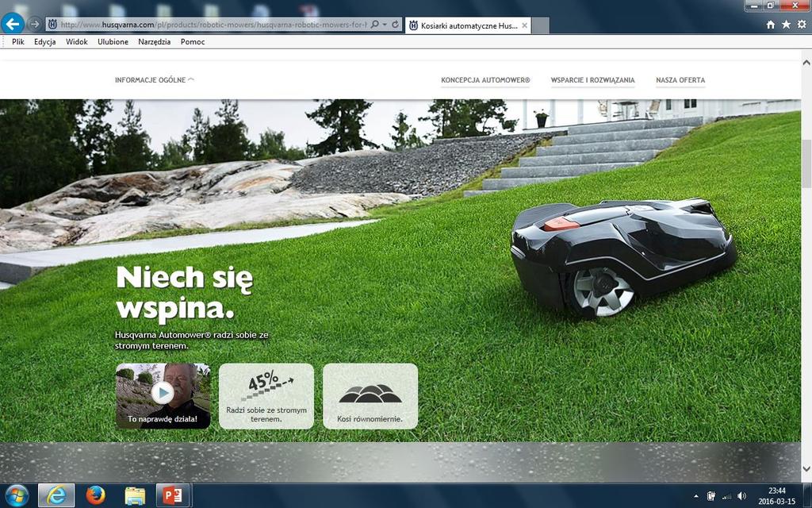This screenshot has width=812, height=508.
Task: Refresh the page with reload icon
Action: [x=395, y=25]
